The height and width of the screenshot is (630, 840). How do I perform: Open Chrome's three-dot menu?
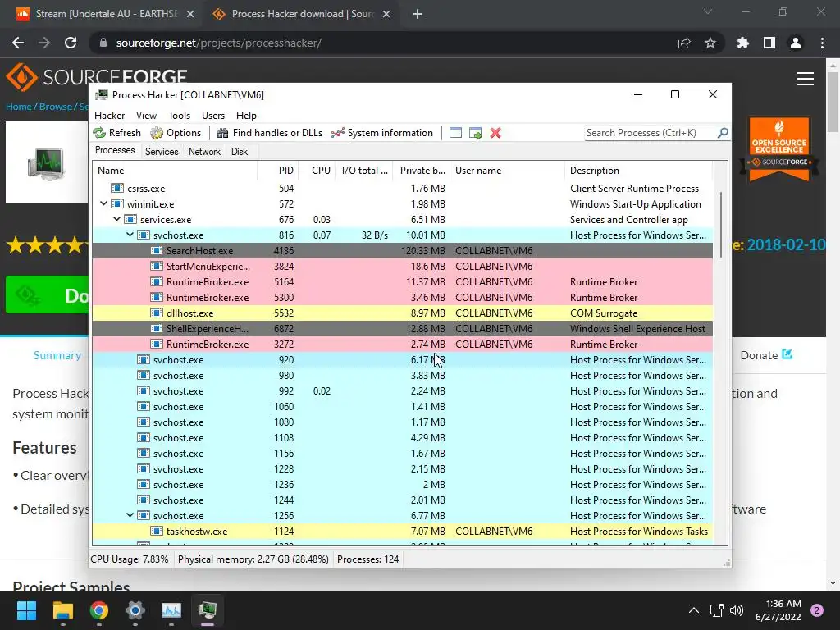pyautogui.click(x=822, y=43)
